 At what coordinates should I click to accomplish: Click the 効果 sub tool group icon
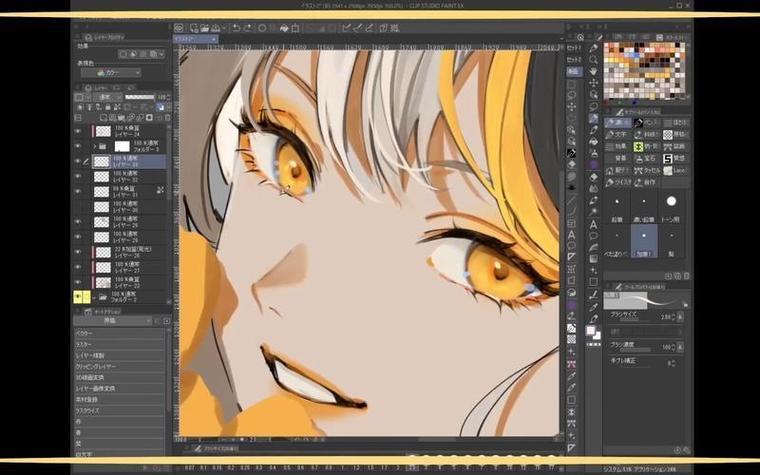click(616, 145)
